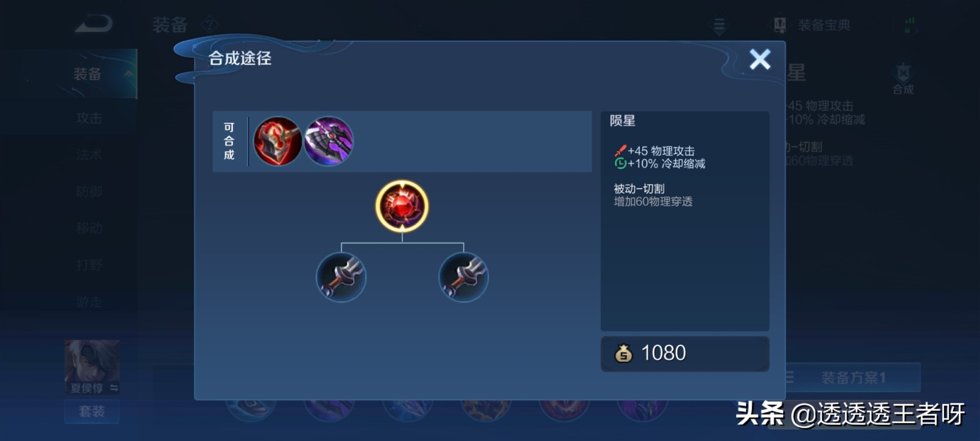Open the help question mark icon
980x441 pixels.
coord(210,24)
